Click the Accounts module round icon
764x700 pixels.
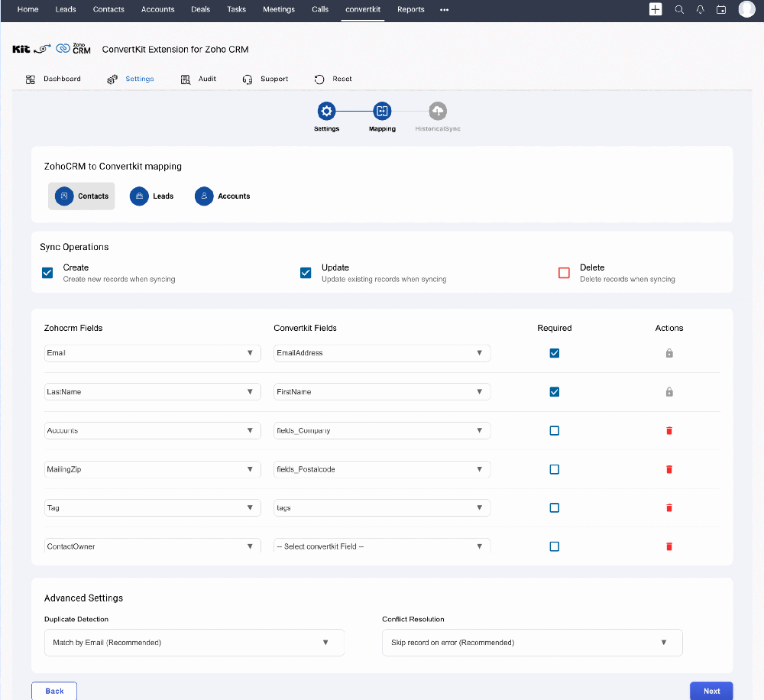pyautogui.click(x=204, y=196)
